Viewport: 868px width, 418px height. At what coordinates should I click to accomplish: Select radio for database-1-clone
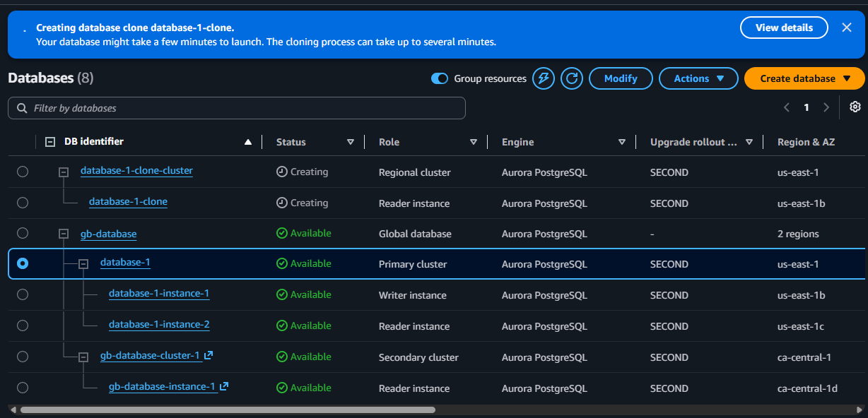(x=23, y=203)
